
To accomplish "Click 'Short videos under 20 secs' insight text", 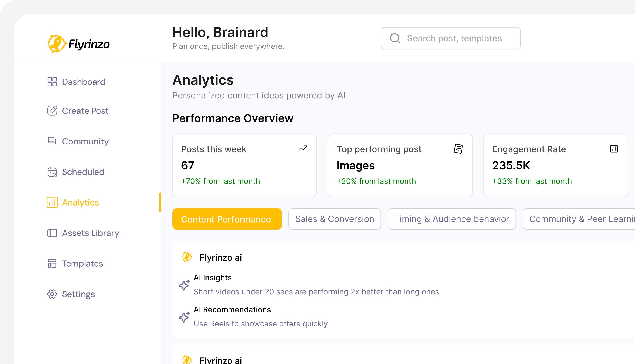I will coord(316,292).
